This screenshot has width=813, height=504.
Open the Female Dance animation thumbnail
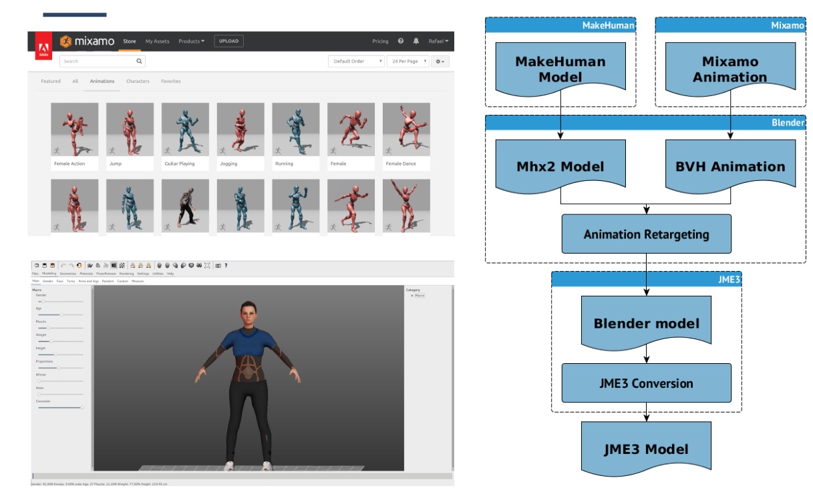[x=406, y=130]
